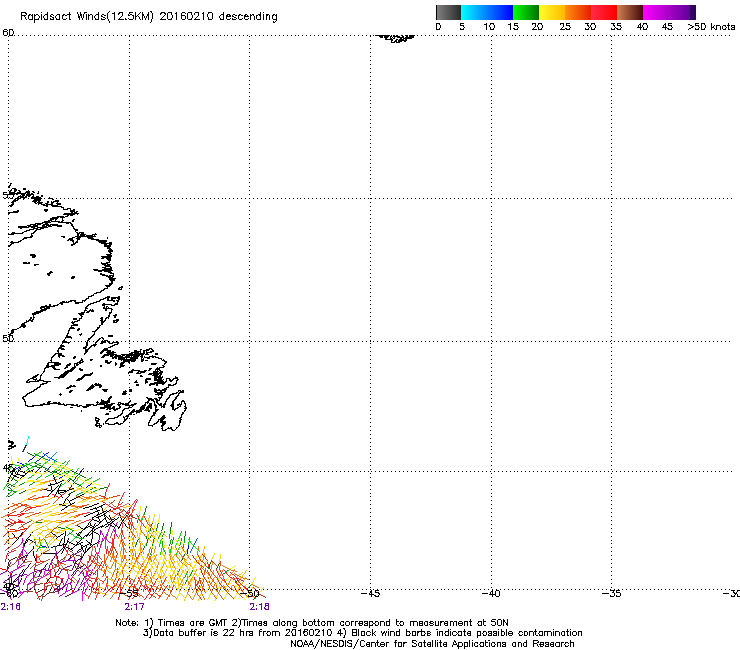Click the '2:18' swath time label

tap(260, 607)
